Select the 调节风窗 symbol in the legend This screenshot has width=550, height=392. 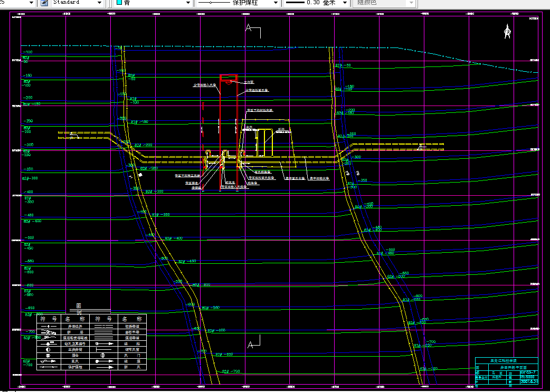[x=104, y=350]
